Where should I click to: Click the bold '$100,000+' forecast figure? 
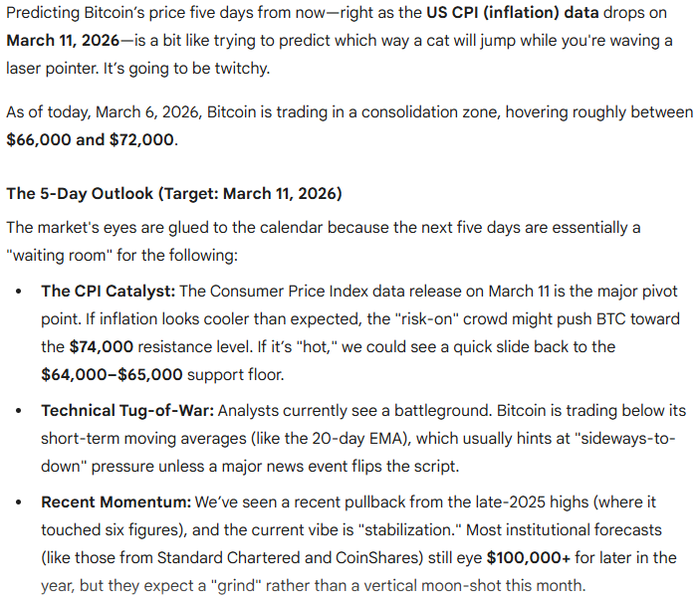tap(529, 558)
